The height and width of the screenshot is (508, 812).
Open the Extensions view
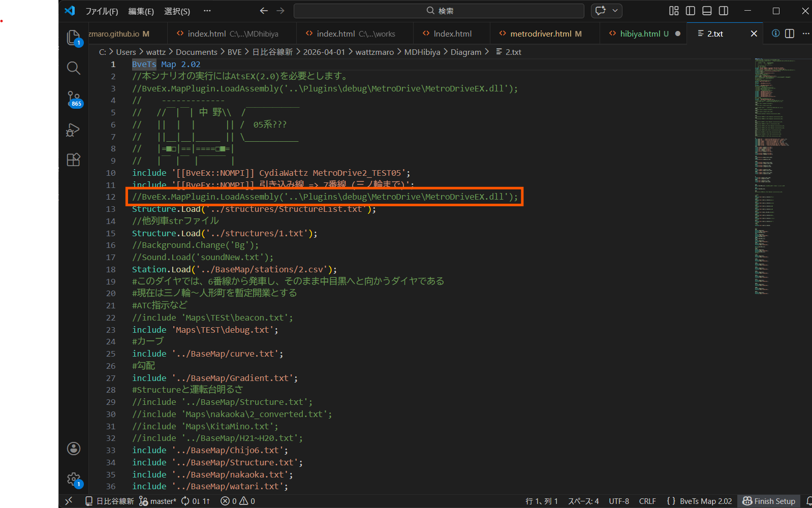coord(73,160)
